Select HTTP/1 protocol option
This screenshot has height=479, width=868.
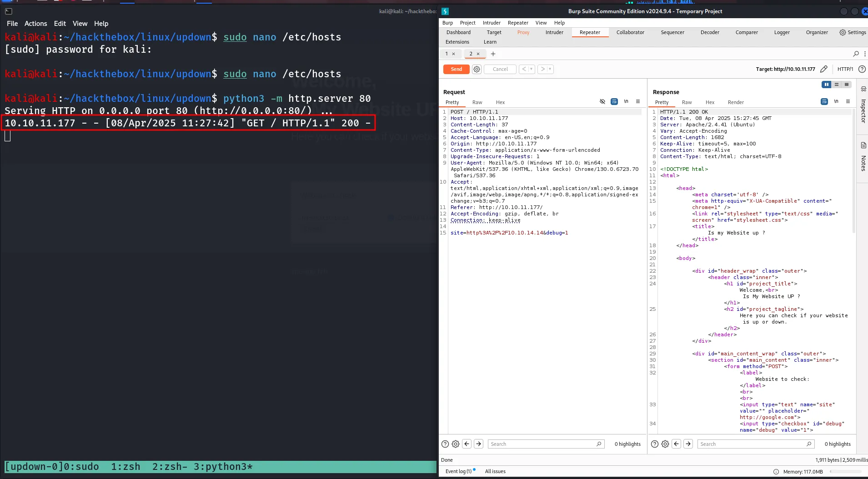tap(845, 69)
